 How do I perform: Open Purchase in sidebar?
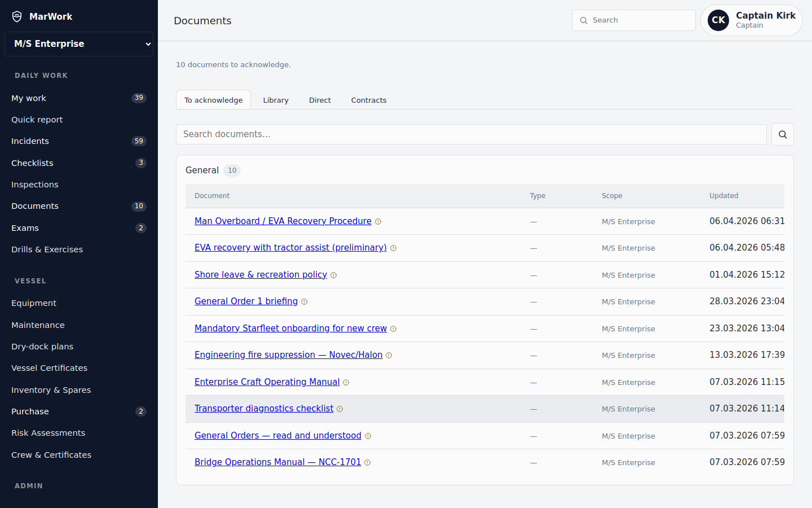(x=79, y=411)
